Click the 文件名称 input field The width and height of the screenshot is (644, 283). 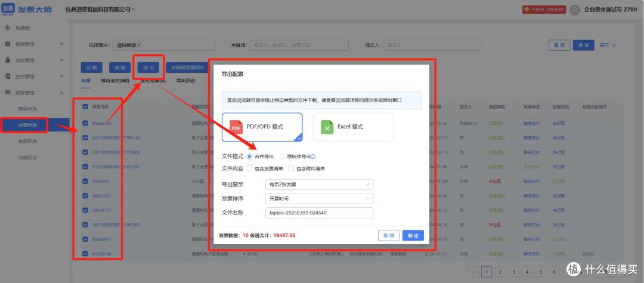click(x=319, y=213)
